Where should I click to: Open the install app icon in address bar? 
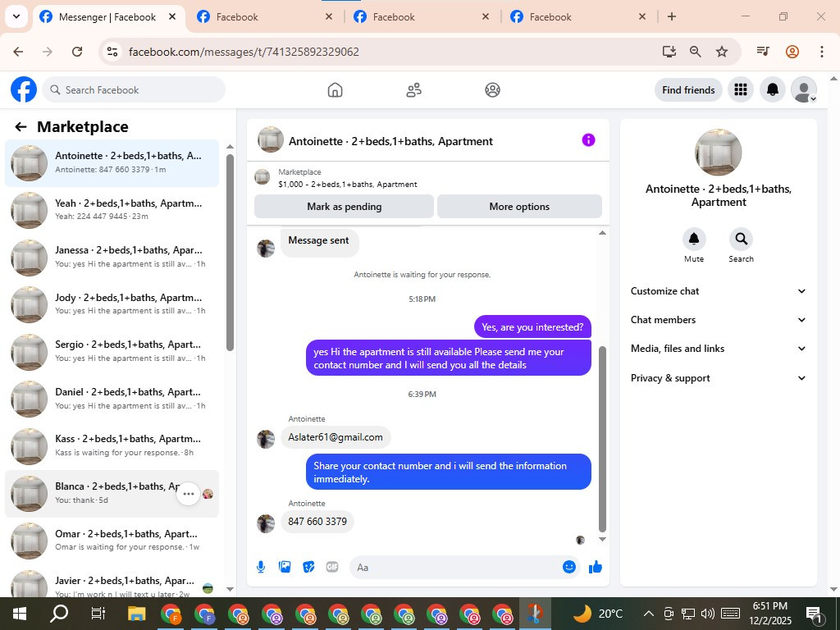[x=669, y=52]
